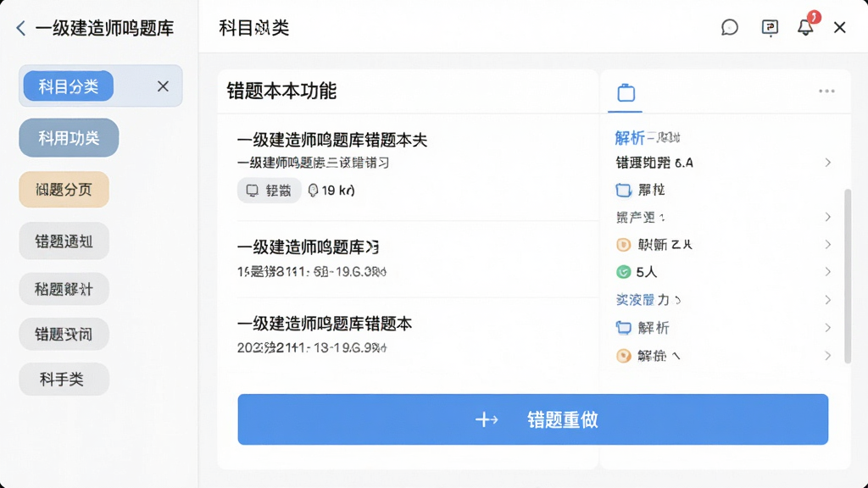Image resolution: width=868 pixels, height=488 pixels.
Task: Open the three-dot more options menu
Action: click(826, 91)
